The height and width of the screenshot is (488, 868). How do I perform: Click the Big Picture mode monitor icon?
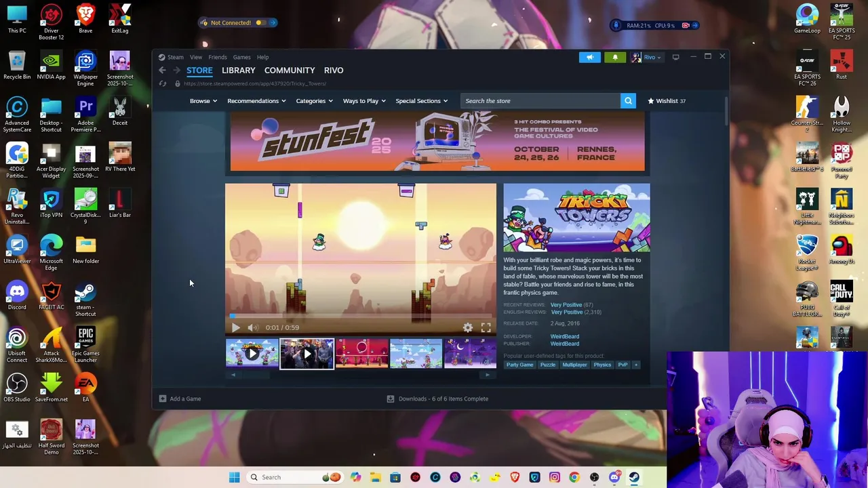point(675,57)
